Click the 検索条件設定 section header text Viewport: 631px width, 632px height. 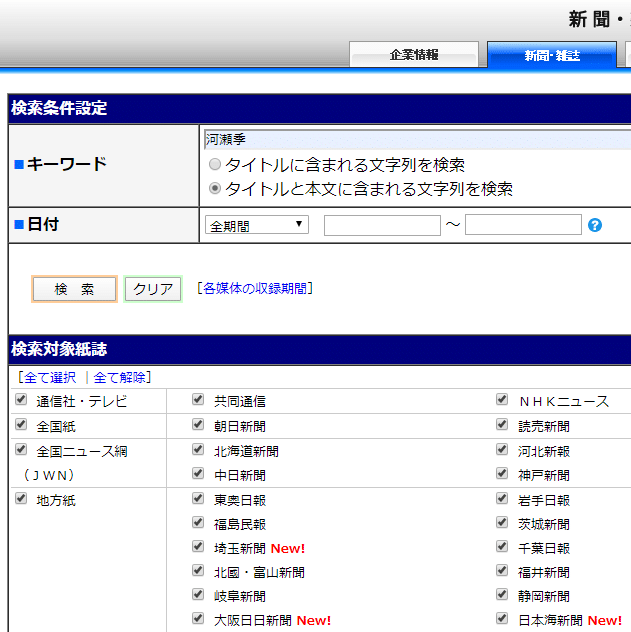(59, 108)
